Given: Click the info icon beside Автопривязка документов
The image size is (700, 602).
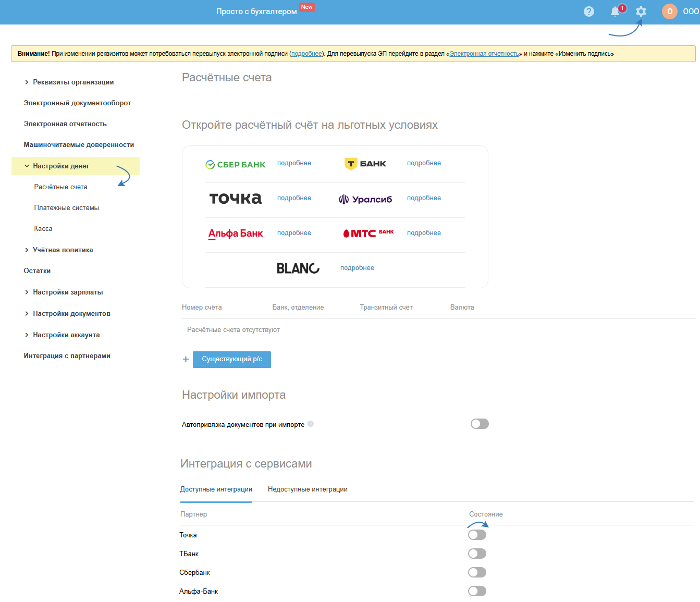Looking at the screenshot, I should (x=311, y=424).
